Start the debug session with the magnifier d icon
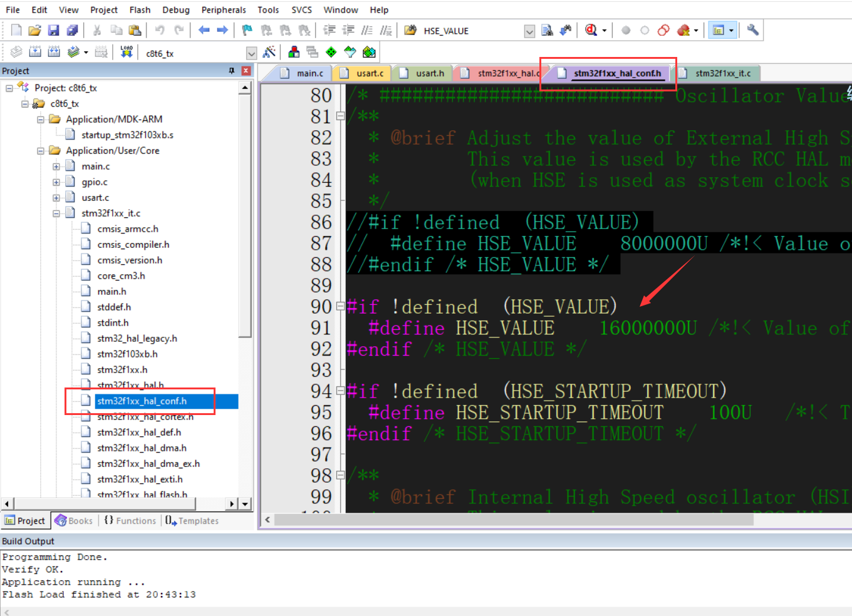The width and height of the screenshot is (852, 616). tap(591, 30)
